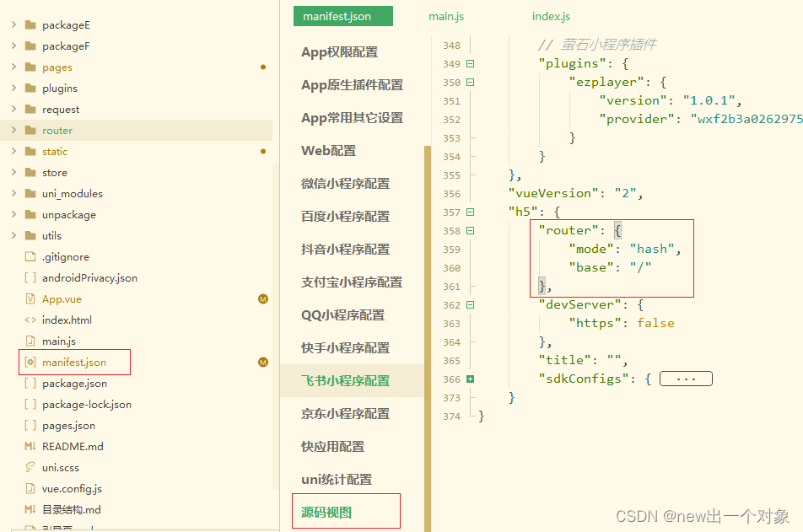Screen dimensions: 803x532
Task: Click the yellow modified dot beside pages folder
Action: (262, 67)
